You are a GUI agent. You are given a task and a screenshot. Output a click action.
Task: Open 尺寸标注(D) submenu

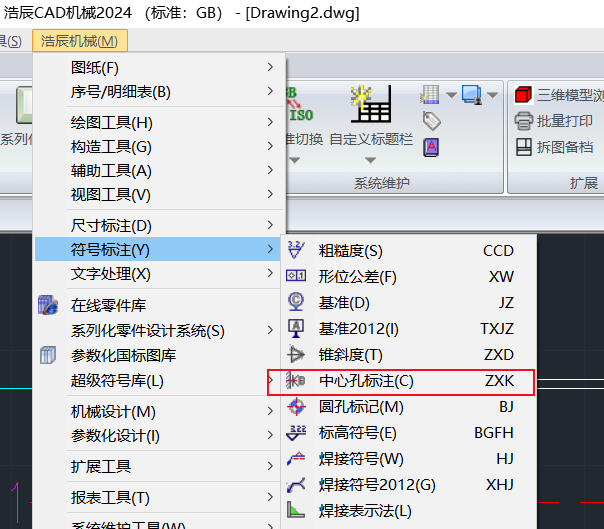pos(111,226)
